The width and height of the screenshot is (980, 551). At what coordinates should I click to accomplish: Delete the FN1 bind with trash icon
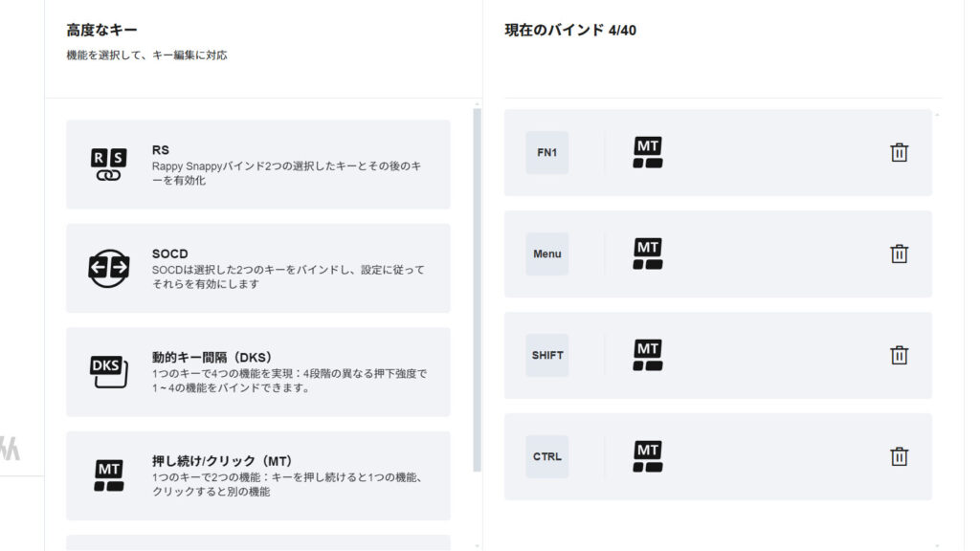pyautogui.click(x=899, y=153)
